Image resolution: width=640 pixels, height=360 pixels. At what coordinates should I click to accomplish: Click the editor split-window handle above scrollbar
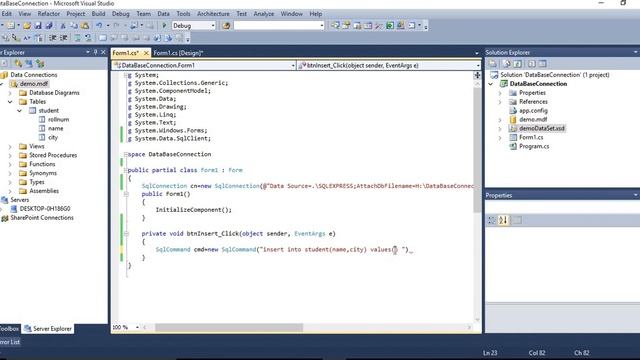click(477, 75)
